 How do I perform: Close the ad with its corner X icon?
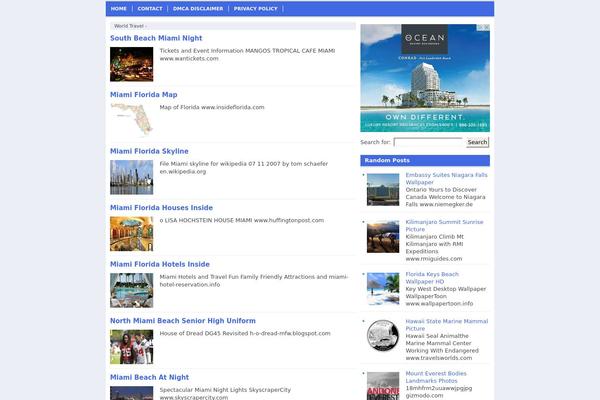coord(486,28)
